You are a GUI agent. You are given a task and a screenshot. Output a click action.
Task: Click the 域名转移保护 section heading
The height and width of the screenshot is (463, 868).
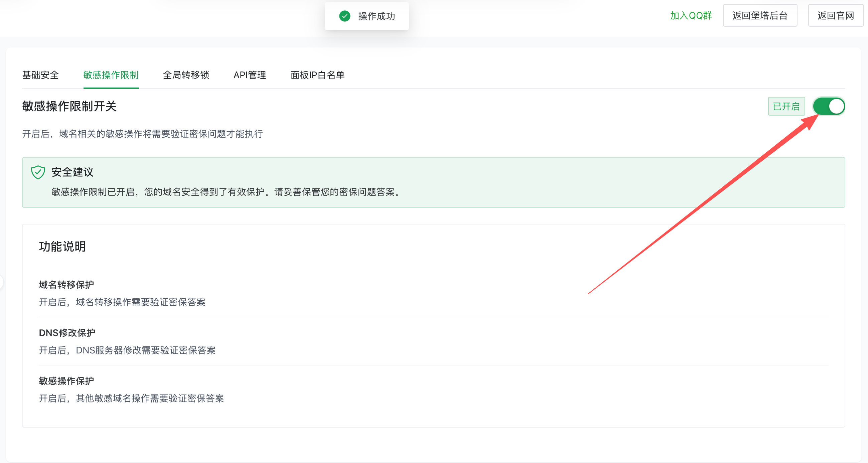click(66, 284)
